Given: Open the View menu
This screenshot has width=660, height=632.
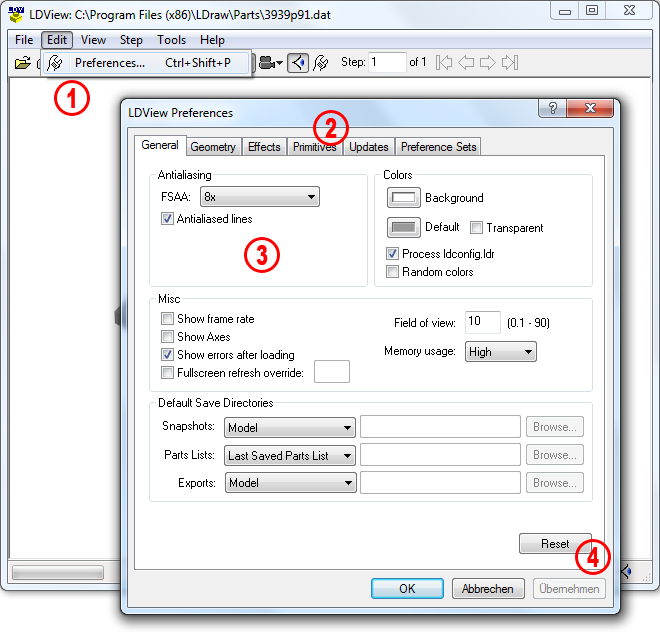Looking at the screenshot, I should coord(93,40).
